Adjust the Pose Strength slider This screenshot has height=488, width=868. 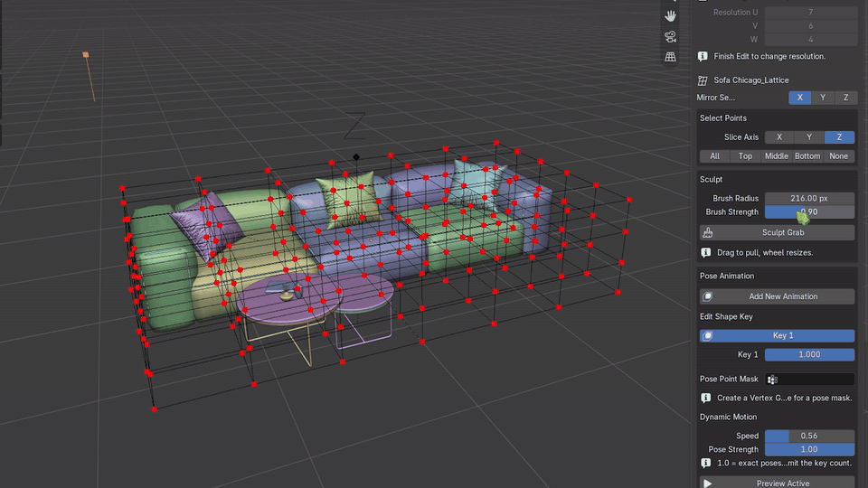[x=809, y=449]
